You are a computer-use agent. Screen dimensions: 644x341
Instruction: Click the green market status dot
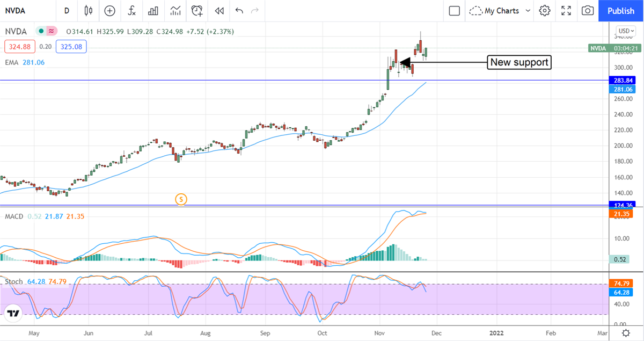(x=40, y=32)
